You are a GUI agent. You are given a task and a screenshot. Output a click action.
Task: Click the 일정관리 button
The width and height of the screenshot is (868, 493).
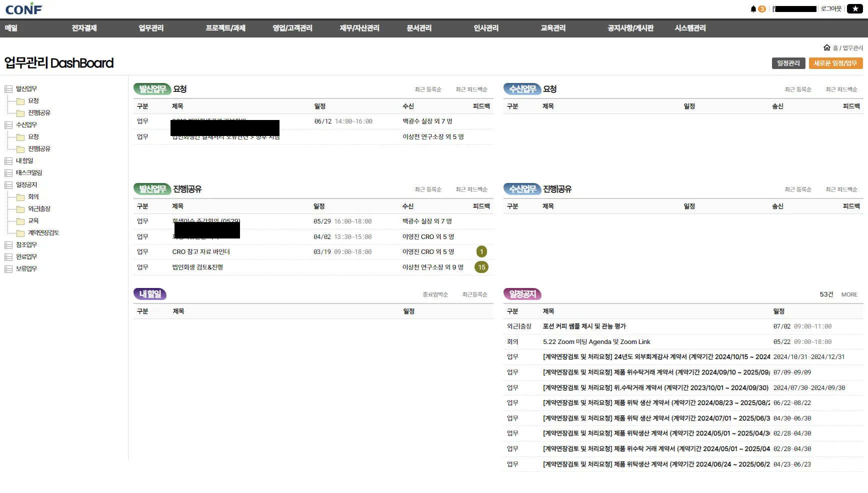pos(788,63)
